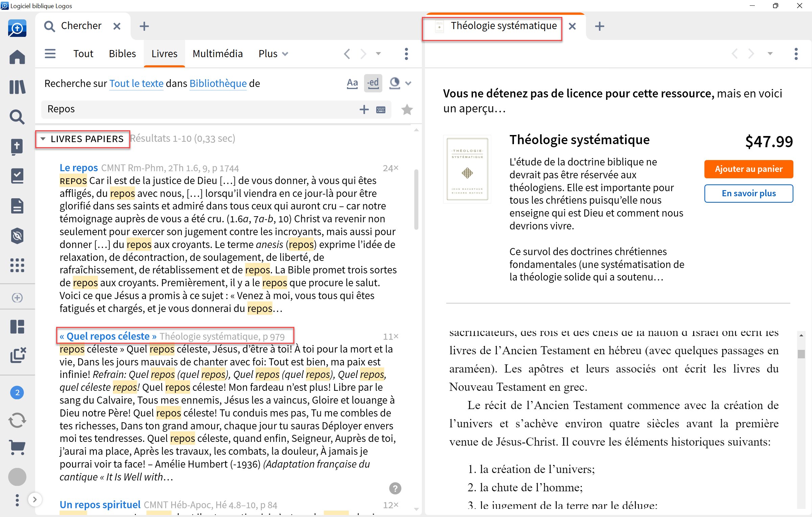This screenshot has height=517, width=812.
Task: Open « Quel repos céleste » search result
Action: [108, 336]
